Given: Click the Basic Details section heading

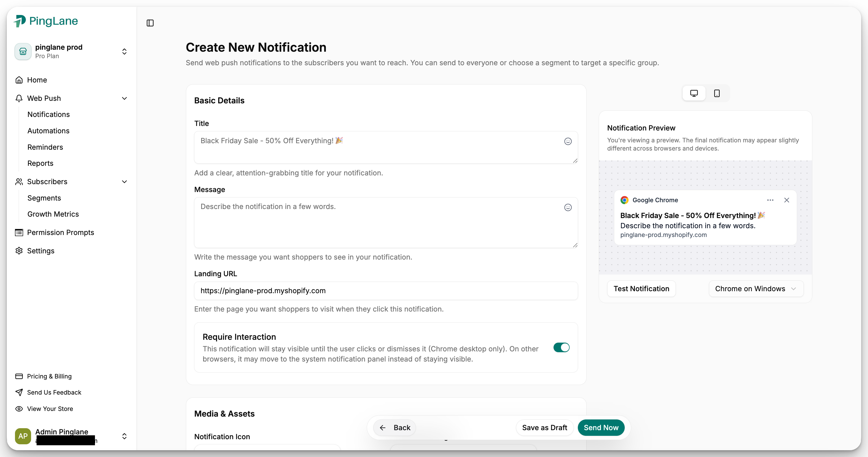Looking at the screenshot, I should pyautogui.click(x=219, y=101).
